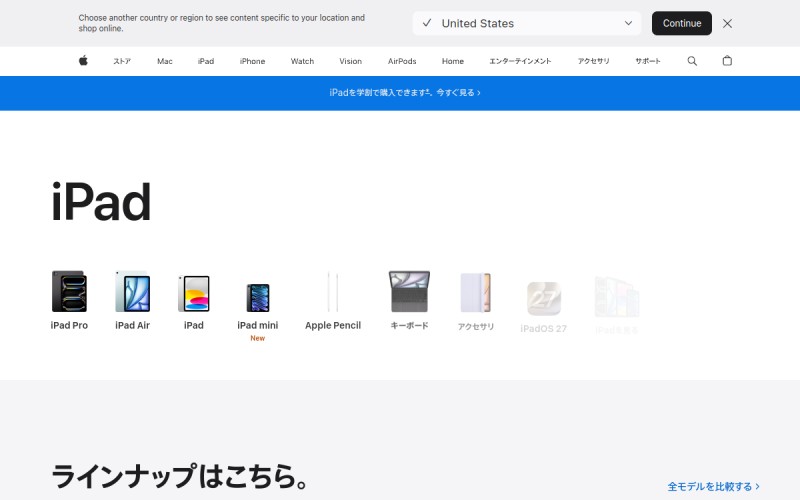Select the キーボード keyboard product icon
Viewport: 800px width, 500px height.
point(409,291)
